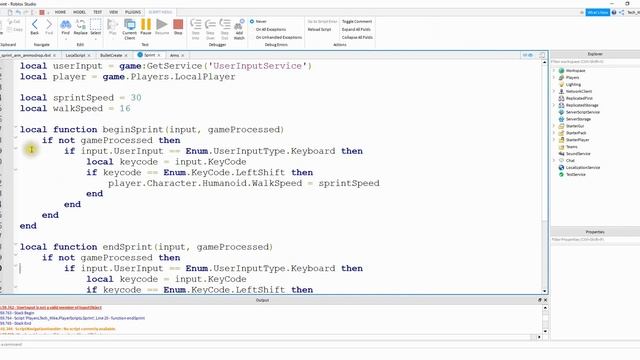Expand the StarterPlayer tree node

(554, 140)
